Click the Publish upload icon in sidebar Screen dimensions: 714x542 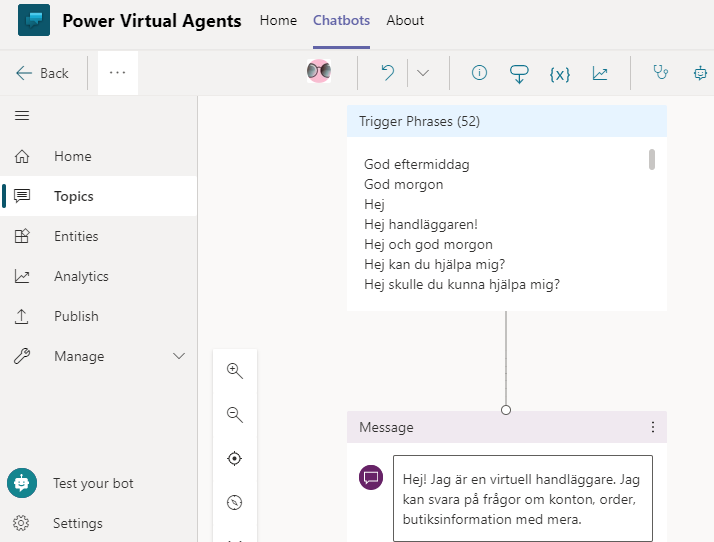point(21,317)
